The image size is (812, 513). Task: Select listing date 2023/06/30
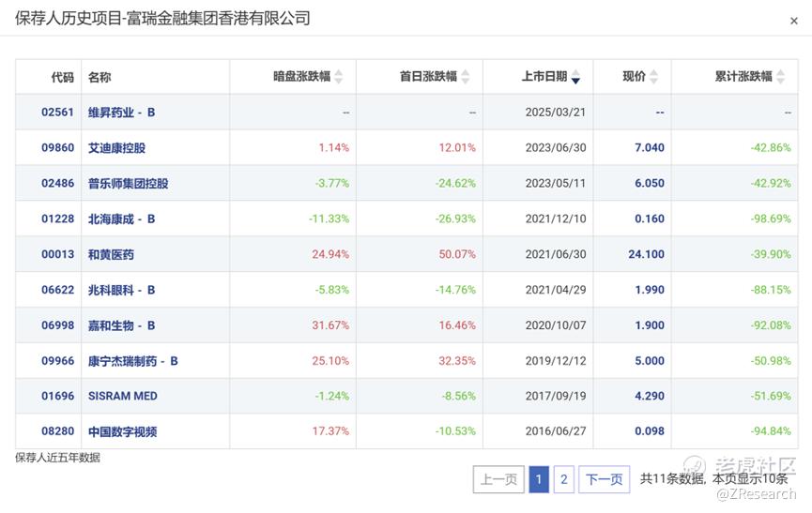point(556,148)
